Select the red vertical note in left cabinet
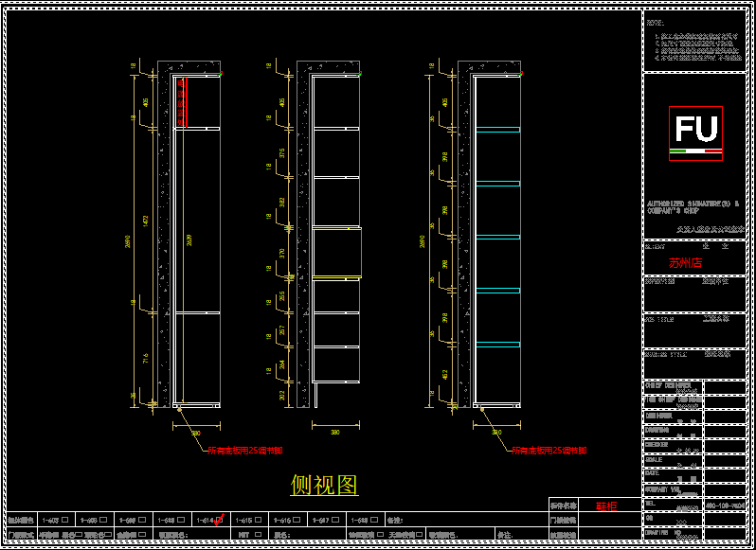 click(181, 102)
